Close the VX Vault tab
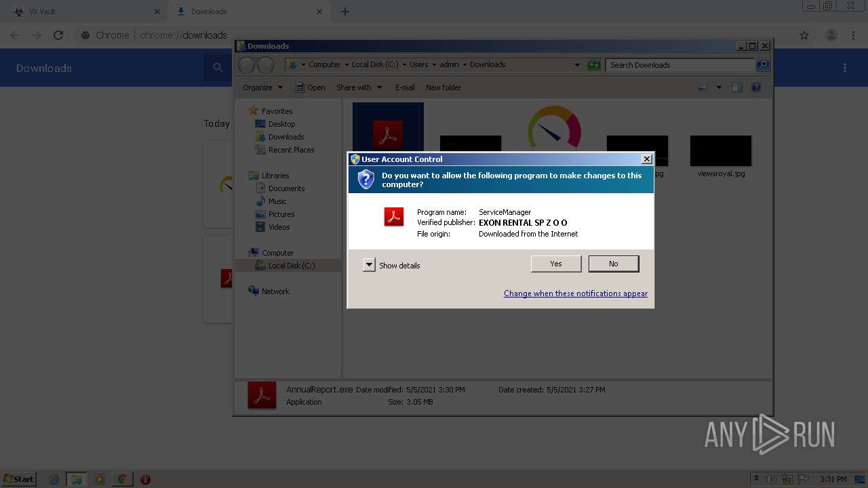This screenshot has height=488, width=868. click(157, 12)
